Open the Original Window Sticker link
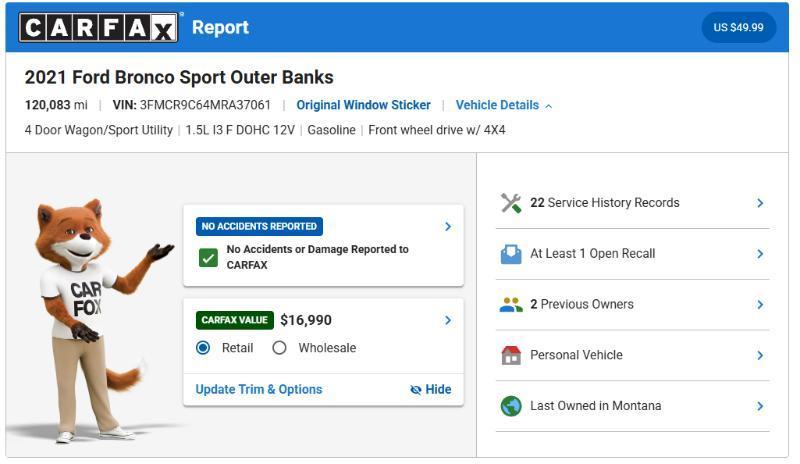Screen dimensions: 800x464 coord(363,105)
